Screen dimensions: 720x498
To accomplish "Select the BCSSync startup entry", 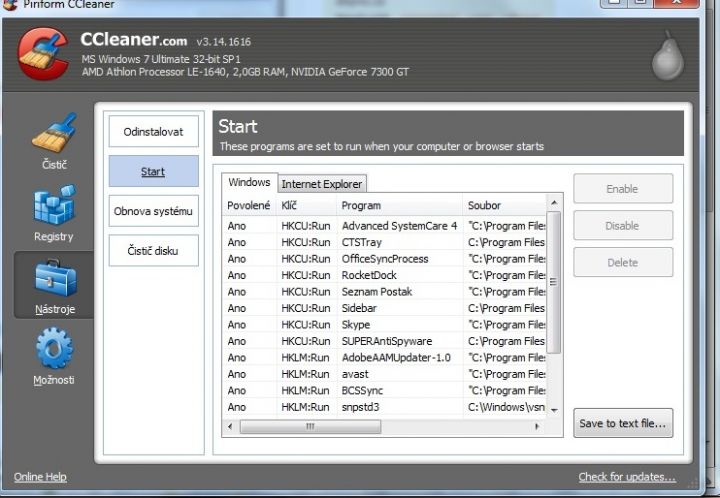I will (x=385, y=391).
